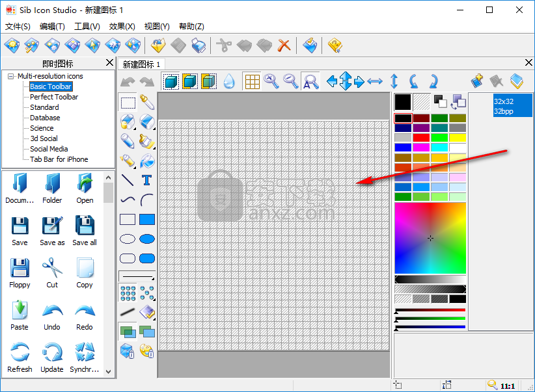Open the 编辑(T) menu
The height and width of the screenshot is (392, 535).
pyautogui.click(x=52, y=27)
